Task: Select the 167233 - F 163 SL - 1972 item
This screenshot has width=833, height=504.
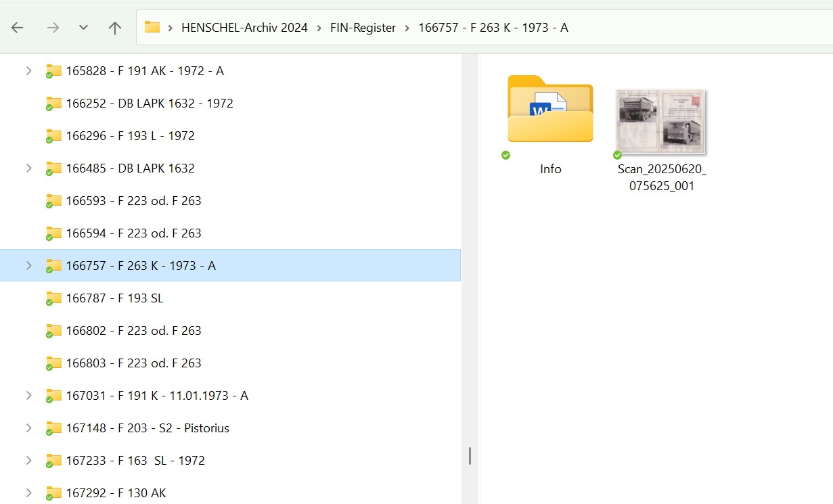Action: pos(135,461)
